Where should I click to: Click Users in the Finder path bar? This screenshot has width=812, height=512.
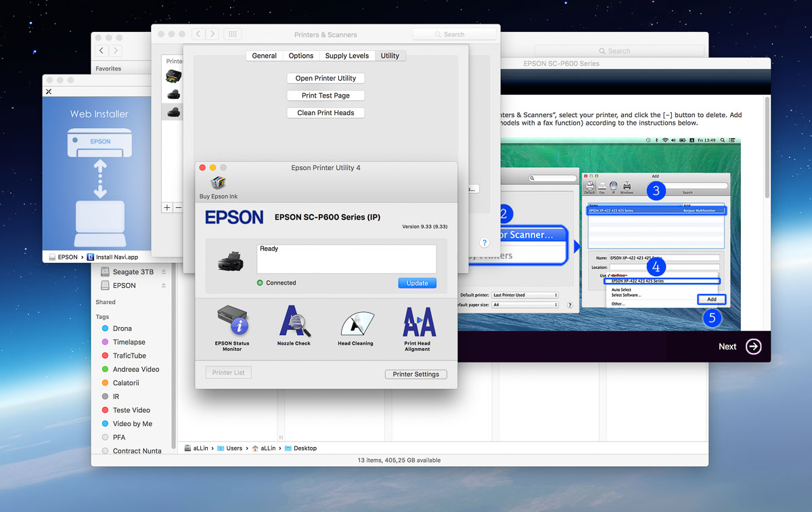(234, 448)
